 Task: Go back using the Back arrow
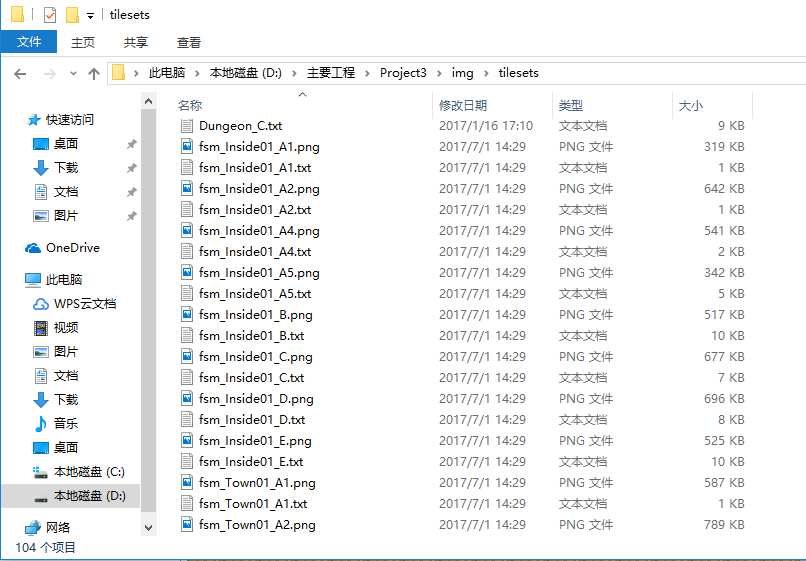tap(20, 74)
